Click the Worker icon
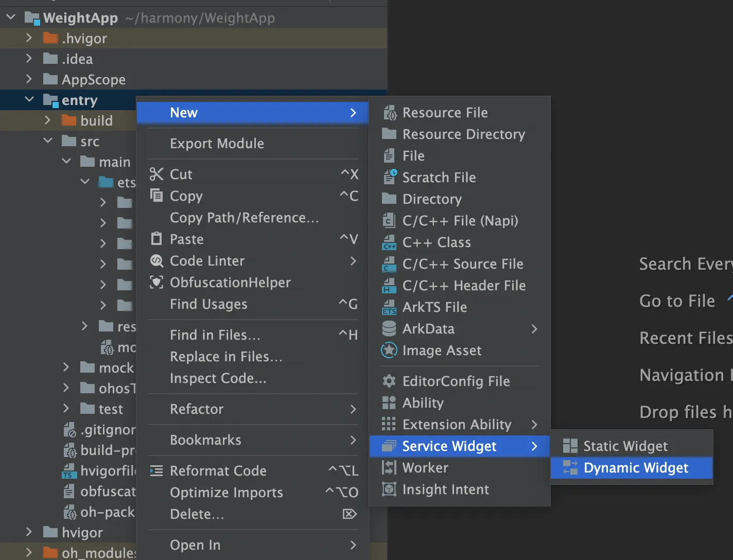733x560 pixels. pos(389,468)
